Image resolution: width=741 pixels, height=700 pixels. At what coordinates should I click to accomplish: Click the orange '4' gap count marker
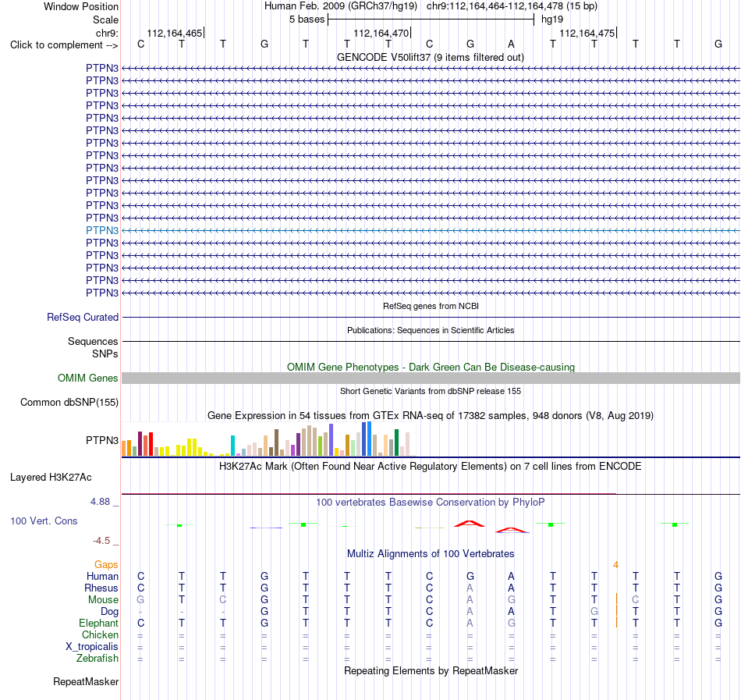pos(615,565)
